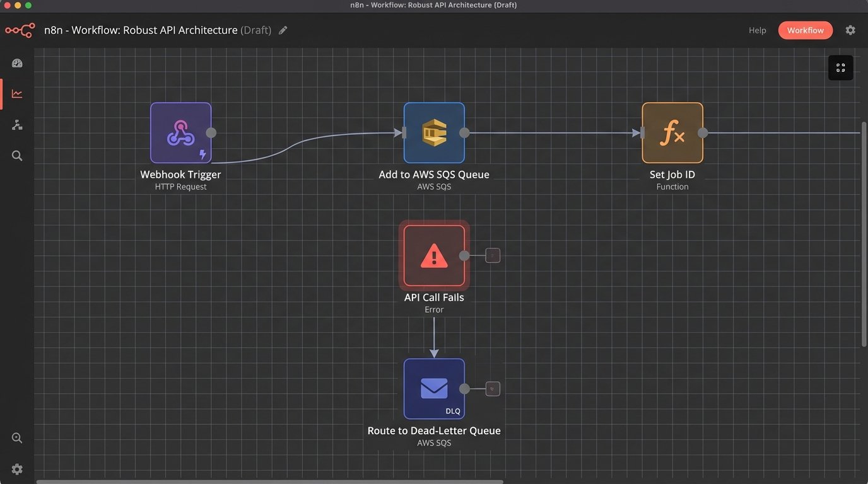
Task: Click the Help link in header
Action: pyautogui.click(x=757, y=30)
